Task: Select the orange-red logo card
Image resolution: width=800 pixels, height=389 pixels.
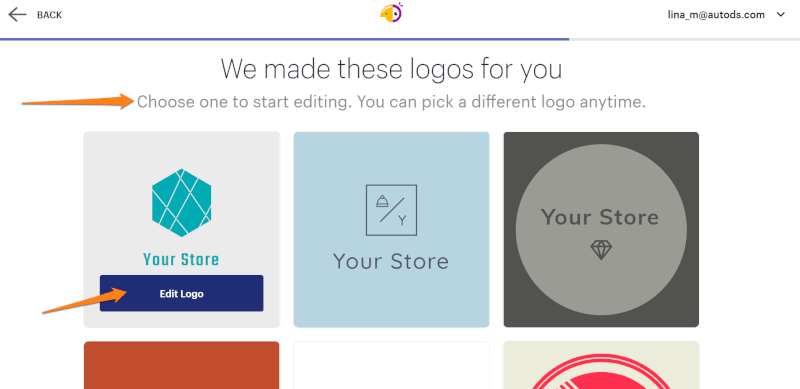Action: [x=181, y=365]
